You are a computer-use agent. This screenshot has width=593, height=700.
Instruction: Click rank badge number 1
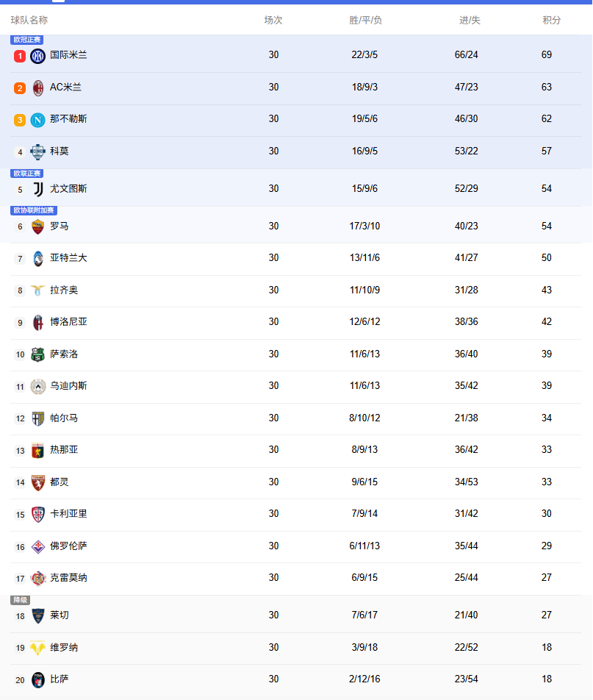20,56
